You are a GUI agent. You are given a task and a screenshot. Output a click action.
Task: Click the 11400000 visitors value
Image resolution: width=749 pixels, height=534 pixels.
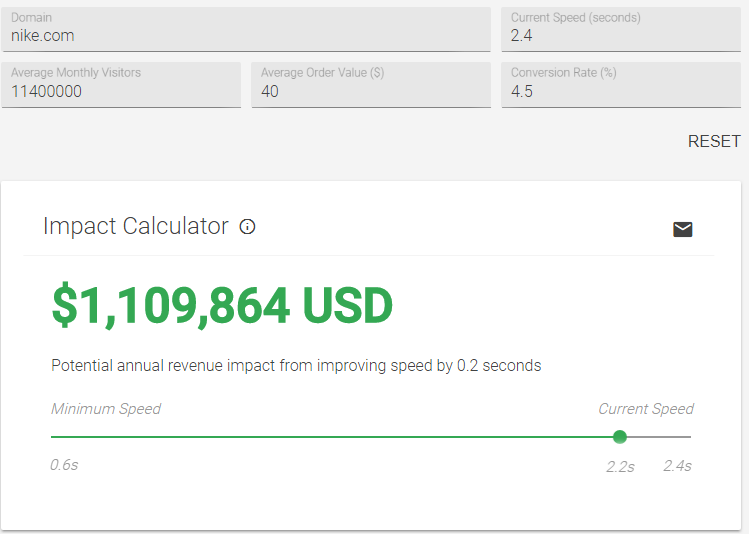coord(46,91)
